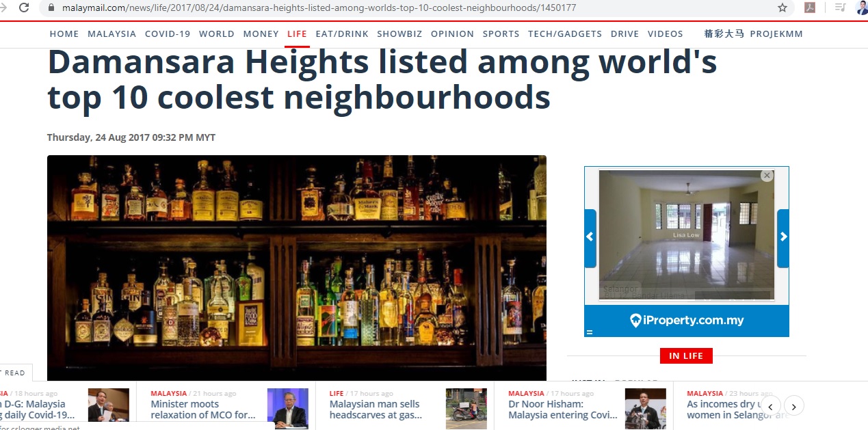The width and height of the screenshot is (868, 430).
Task: Advance bottom news carousel to next stories
Action: (x=794, y=406)
